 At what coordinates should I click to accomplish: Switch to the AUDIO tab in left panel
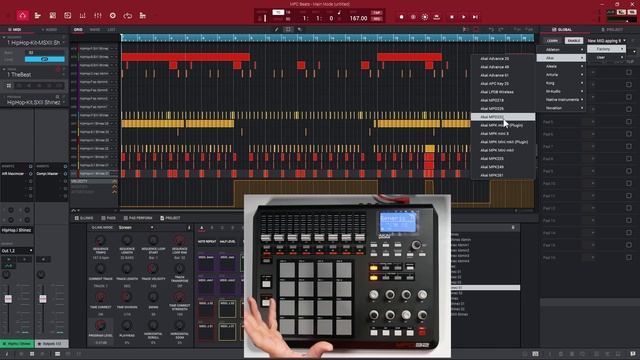click(x=49, y=30)
